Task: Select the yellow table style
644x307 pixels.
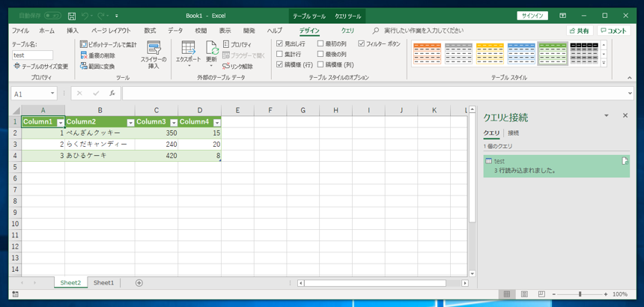Action: 490,53
